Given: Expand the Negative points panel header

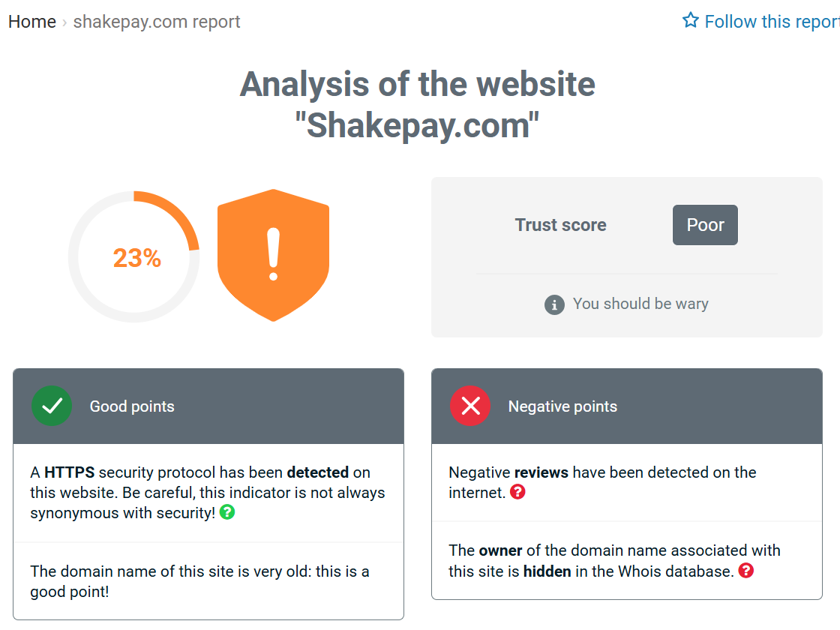Looking at the screenshot, I should (x=627, y=406).
